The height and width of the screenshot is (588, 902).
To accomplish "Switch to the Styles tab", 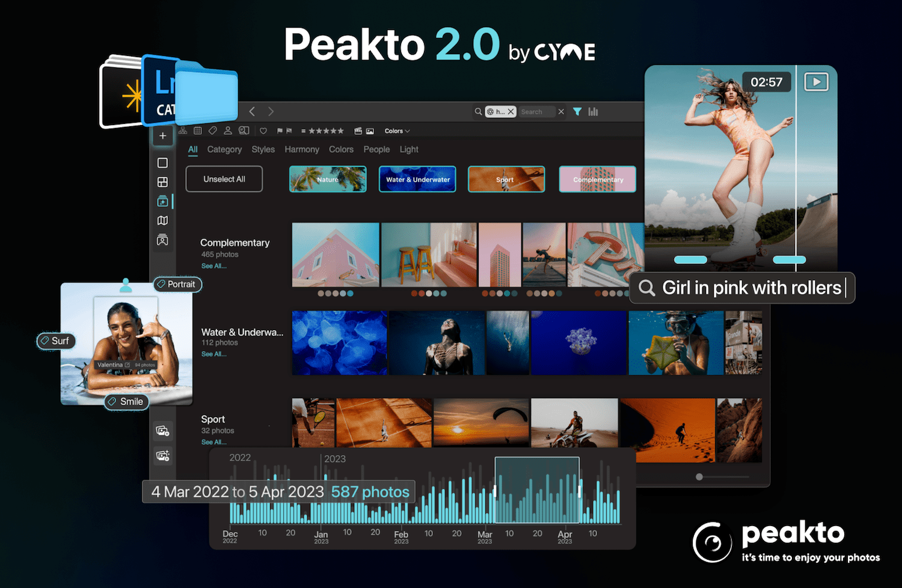I will pyautogui.click(x=263, y=149).
